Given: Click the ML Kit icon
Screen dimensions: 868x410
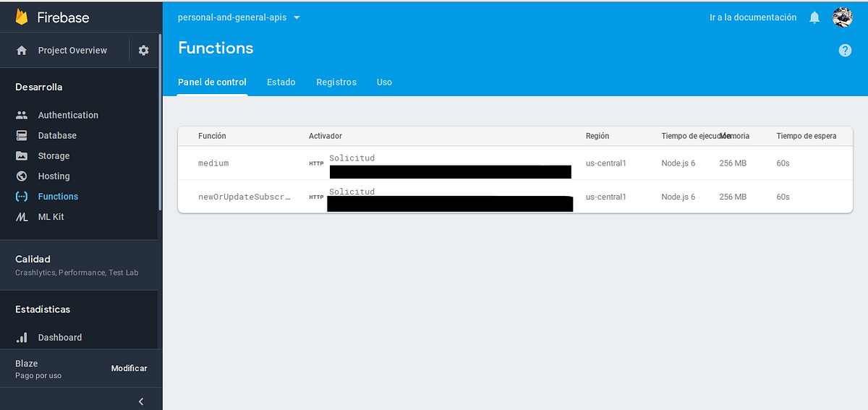Looking at the screenshot, I should 22,216.
